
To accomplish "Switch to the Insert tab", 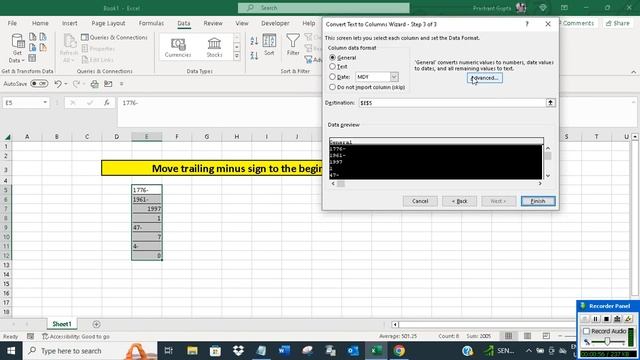I will (x=69, y=23).
